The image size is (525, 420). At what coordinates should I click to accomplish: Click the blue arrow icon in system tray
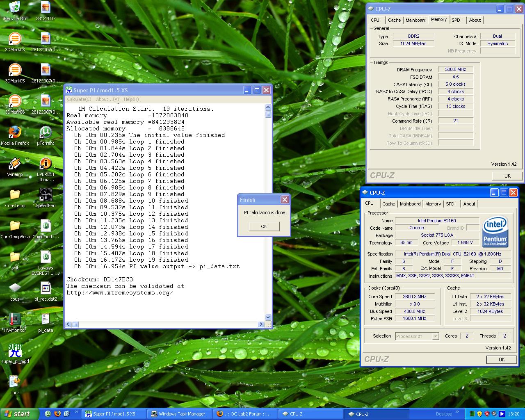click(502, 414)
